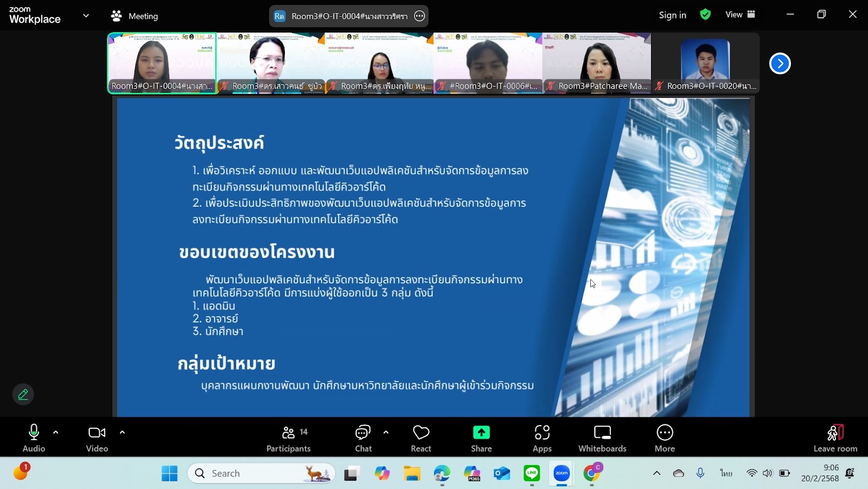This screenshot has width=868, height=489.
Task: Switch the Thai input language indicator
Action: point(726,473)
